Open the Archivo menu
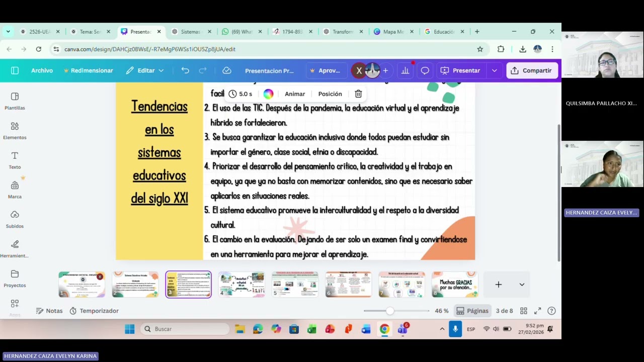Image resolution: width=644 pixels, height=362 pixels. pyautogui.click(x=42, y=70)
